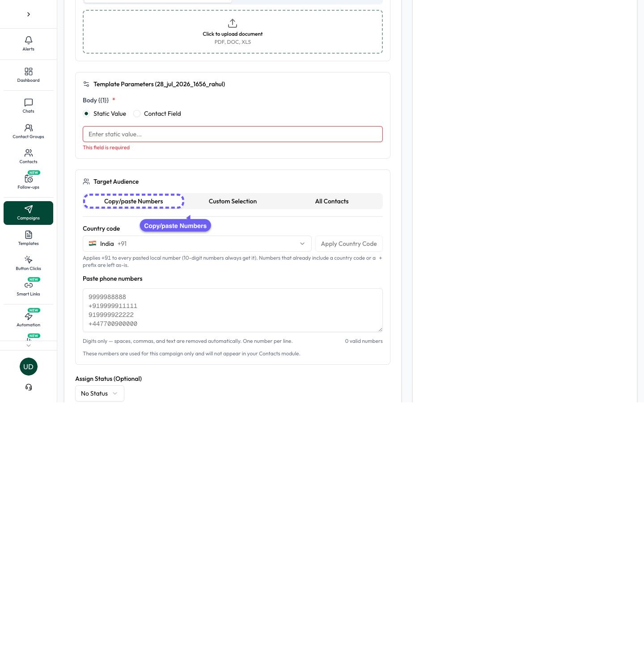Screen dimensions: 644x654
Task: Switch to the All Contacts tab
Action: point(332,201)
